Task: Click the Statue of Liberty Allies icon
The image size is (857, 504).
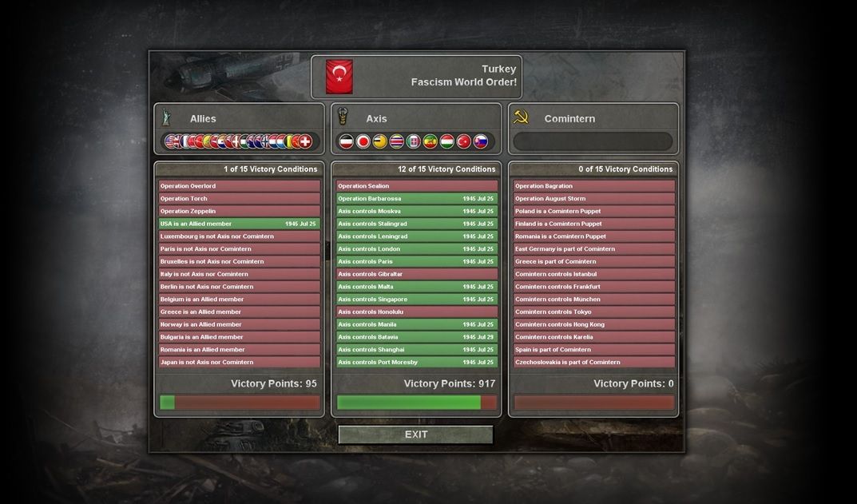Action: pos(165,117)
